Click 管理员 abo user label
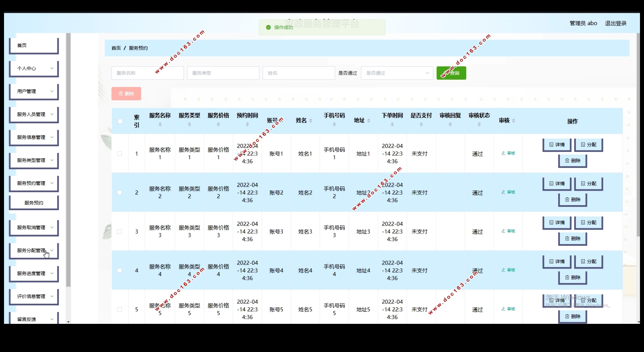 [583, 23]
